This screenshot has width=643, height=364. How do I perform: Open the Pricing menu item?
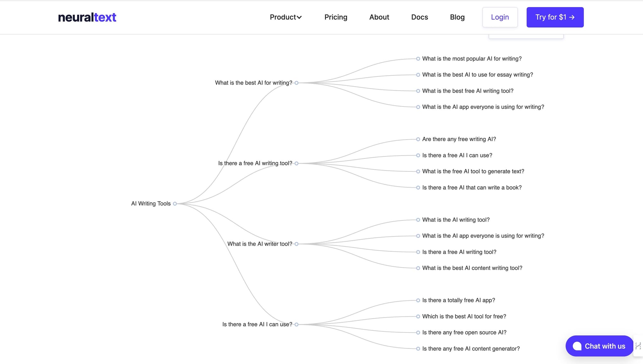click(x=336, y=17)
